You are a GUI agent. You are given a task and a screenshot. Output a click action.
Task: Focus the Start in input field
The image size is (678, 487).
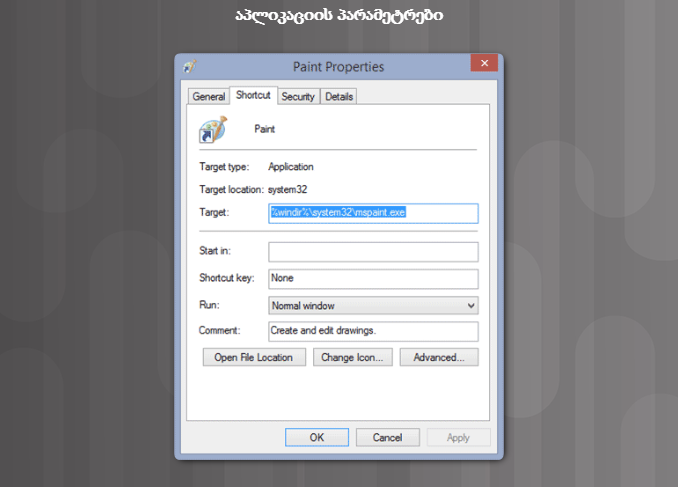pyautogui.click(x=373, y=250)
